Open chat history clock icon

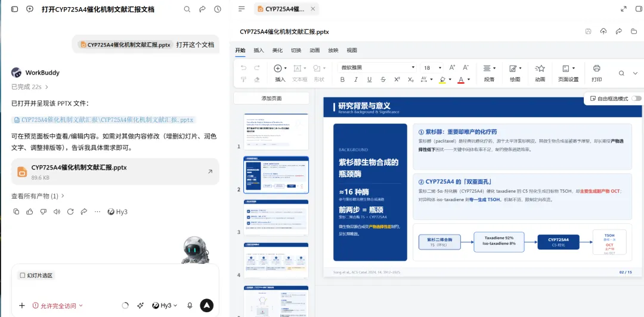pyautogui.click(x=218, y=9)
